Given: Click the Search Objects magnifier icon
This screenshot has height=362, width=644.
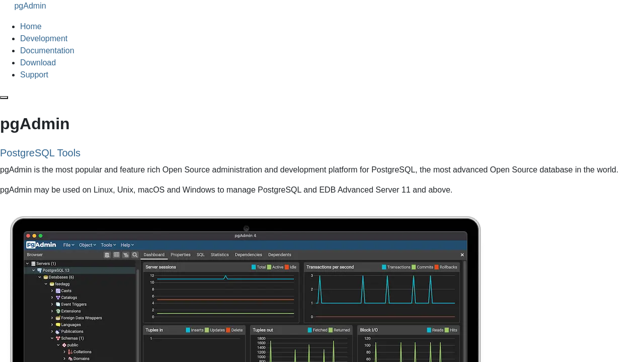Looking at the screenshot, I should 135,255.
